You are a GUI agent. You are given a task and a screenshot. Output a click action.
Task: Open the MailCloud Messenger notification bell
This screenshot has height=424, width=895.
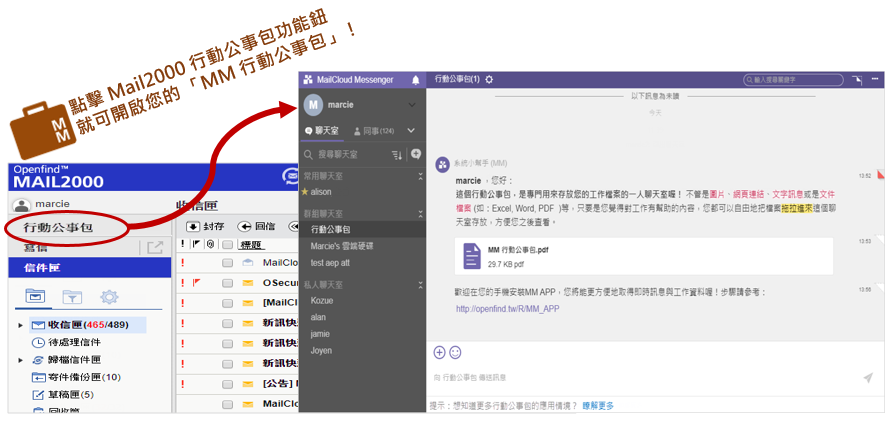coord(416,80)
